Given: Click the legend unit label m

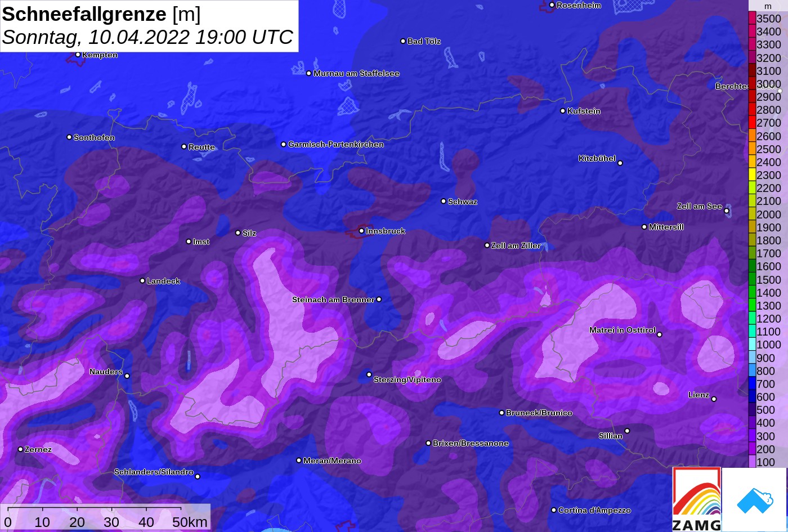Looking at the screenshot, I should (768, 6).
